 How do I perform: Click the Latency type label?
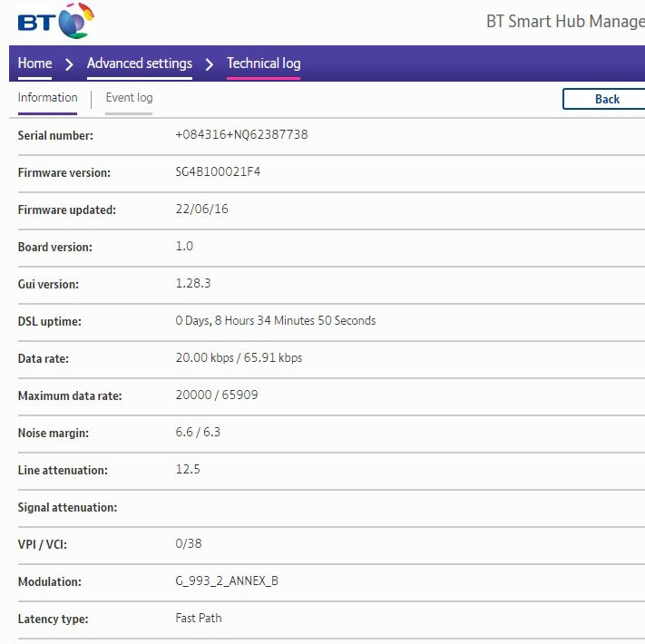[53, 619]
